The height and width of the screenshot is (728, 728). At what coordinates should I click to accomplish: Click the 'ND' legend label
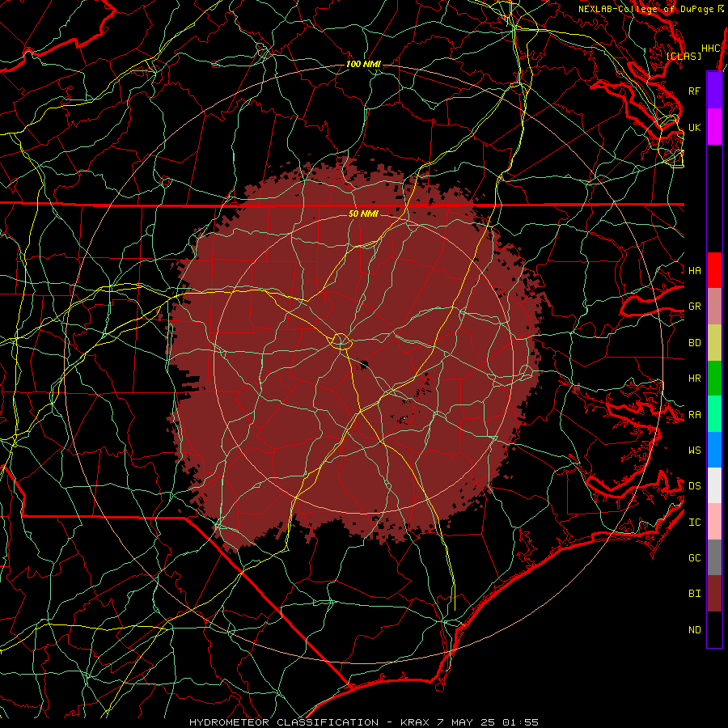click(x=695, y=630)
